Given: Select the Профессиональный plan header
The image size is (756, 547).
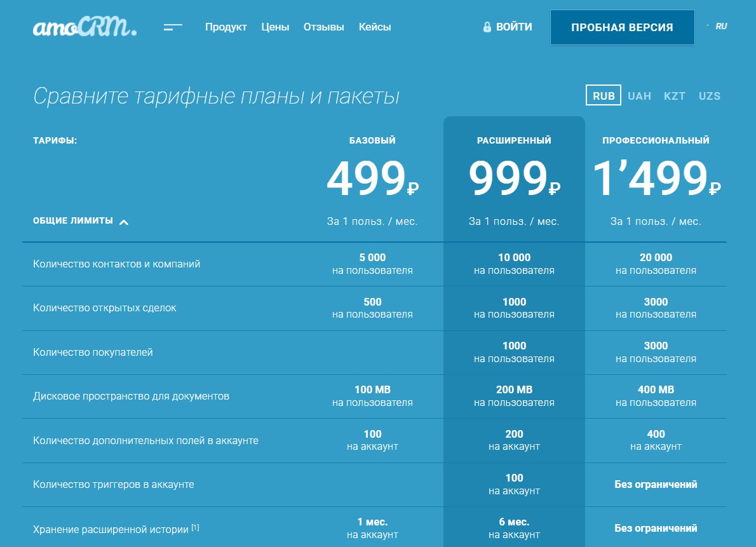Looking at the screenshot, I should point(656,140).
